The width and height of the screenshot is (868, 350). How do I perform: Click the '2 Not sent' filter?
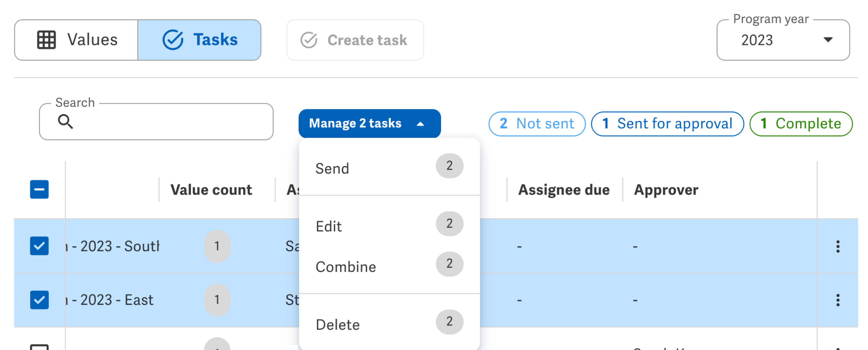pos(537,124)
